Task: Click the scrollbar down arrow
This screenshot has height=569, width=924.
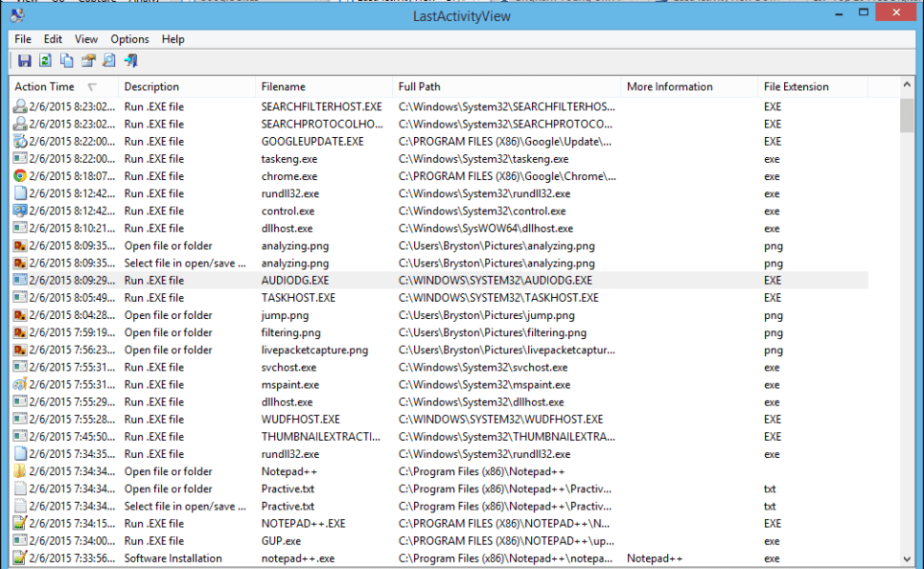Action: click(907, 559)
